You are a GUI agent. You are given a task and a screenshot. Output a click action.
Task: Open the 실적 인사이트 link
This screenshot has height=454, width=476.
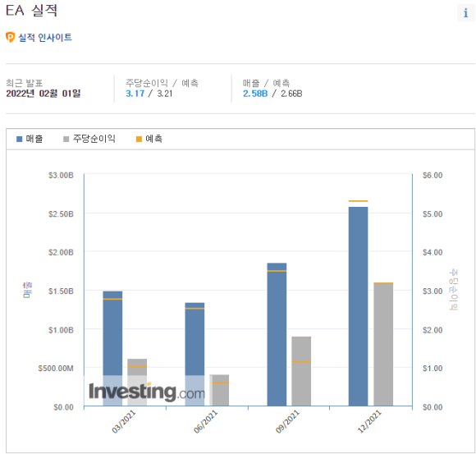[x=45, y=37]
